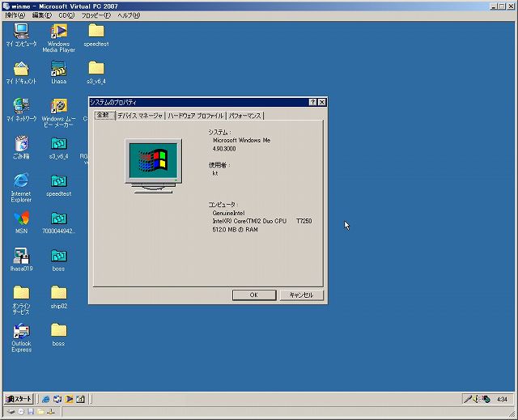Screen dimensions: 518x420
Task: Click the キャンセル button
Action: [x=301, y=295]
